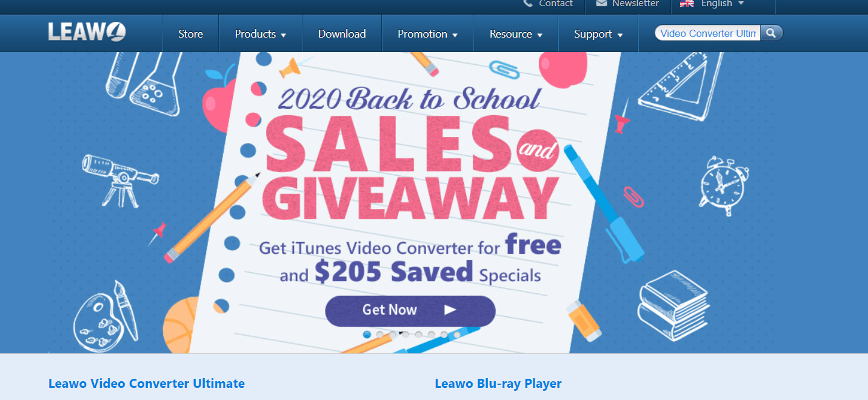Open the Download menu item
The height and width of the screenshot is (400, 868).
coord(342,34)
